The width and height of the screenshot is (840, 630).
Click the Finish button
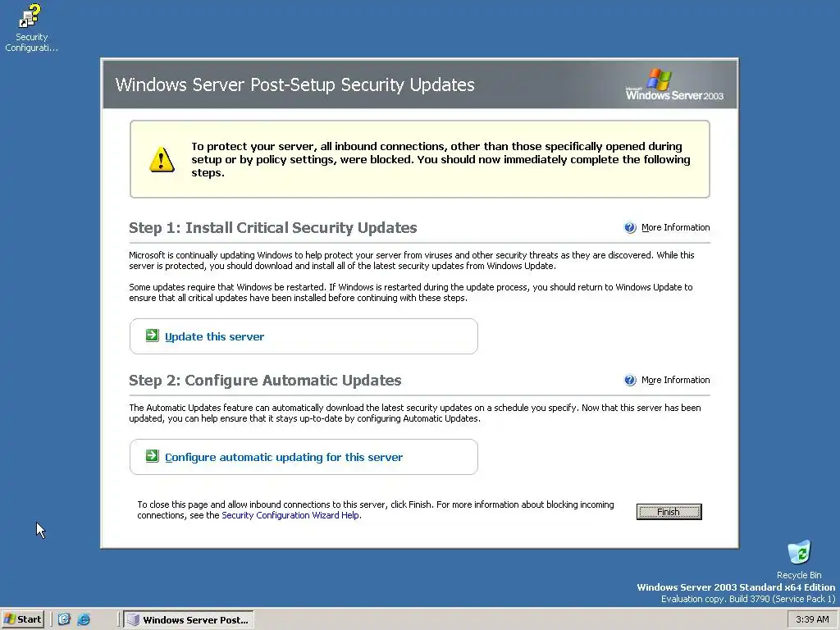(669, 512)
